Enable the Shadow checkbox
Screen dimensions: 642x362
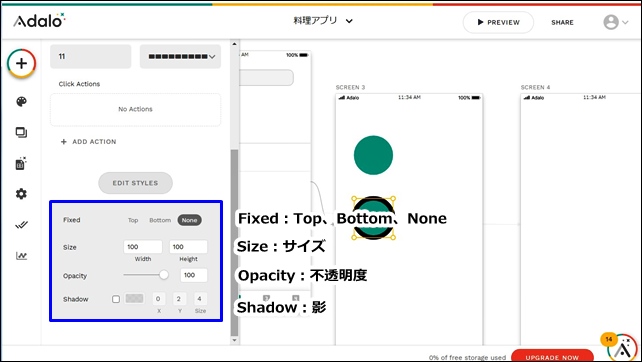pos(116,299)
